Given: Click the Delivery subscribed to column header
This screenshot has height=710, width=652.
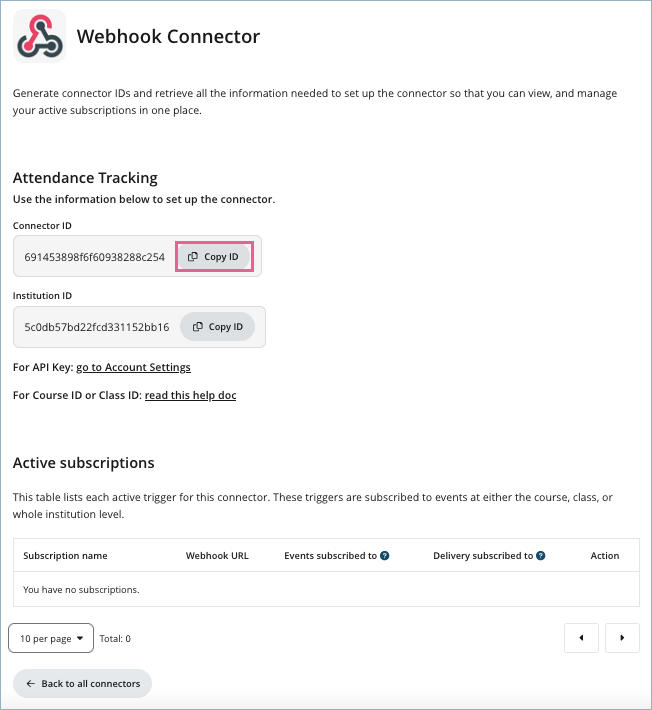Looking at the screenshot, I should (483, 556).
